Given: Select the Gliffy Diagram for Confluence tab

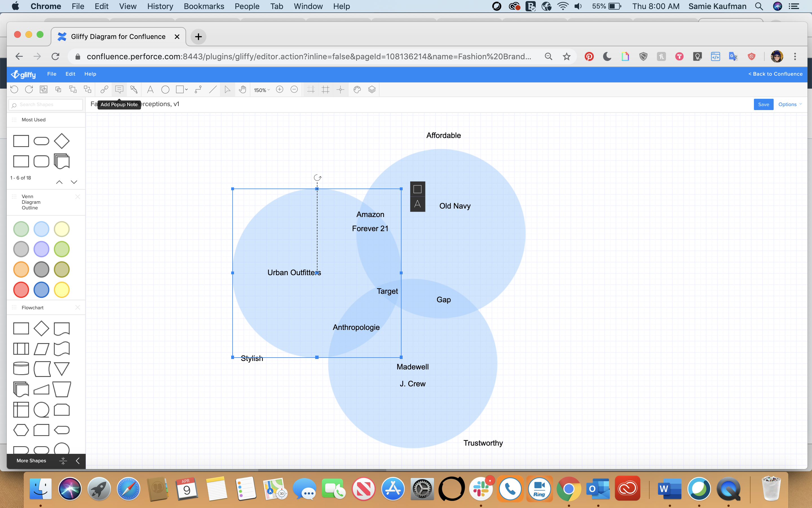Looking at the screenshot, I should (118, 37).
